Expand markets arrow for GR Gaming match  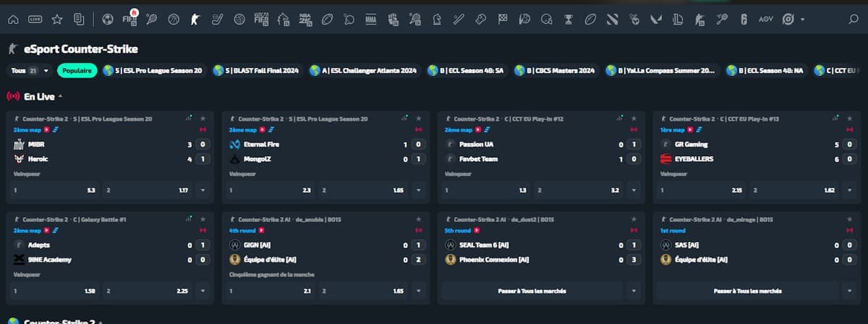click(850, 190)
